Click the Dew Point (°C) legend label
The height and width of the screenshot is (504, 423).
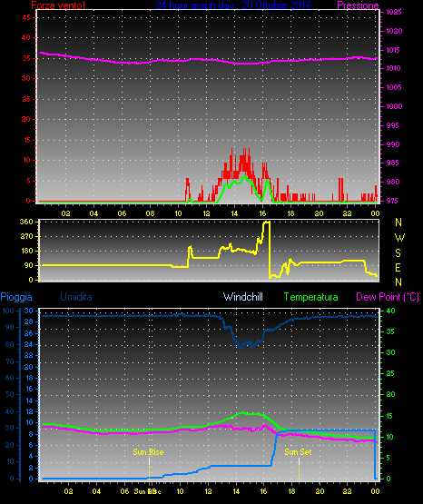click(388, 297)
